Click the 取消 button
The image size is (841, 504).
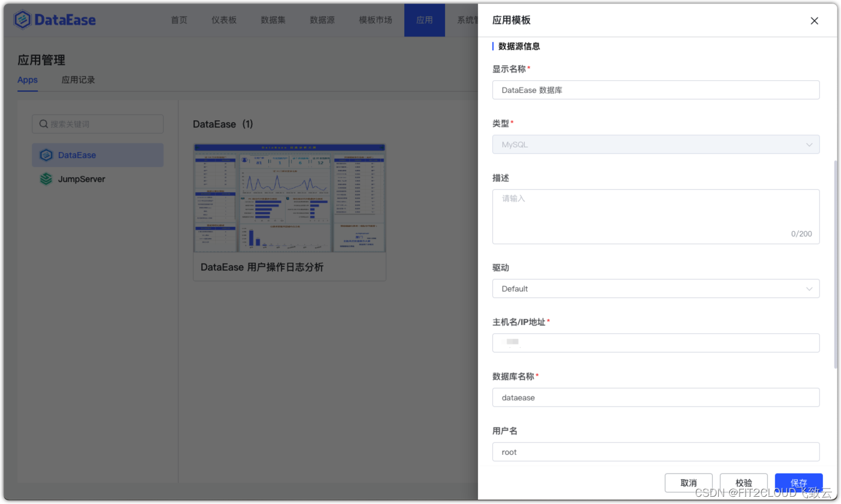coord(688,482)
